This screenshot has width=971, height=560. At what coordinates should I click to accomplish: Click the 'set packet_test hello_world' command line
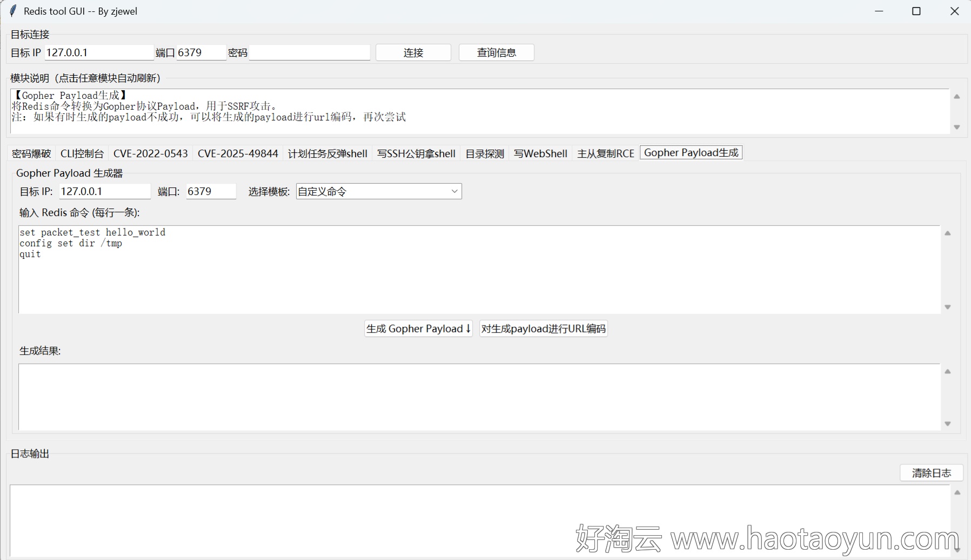coord(92,232)
